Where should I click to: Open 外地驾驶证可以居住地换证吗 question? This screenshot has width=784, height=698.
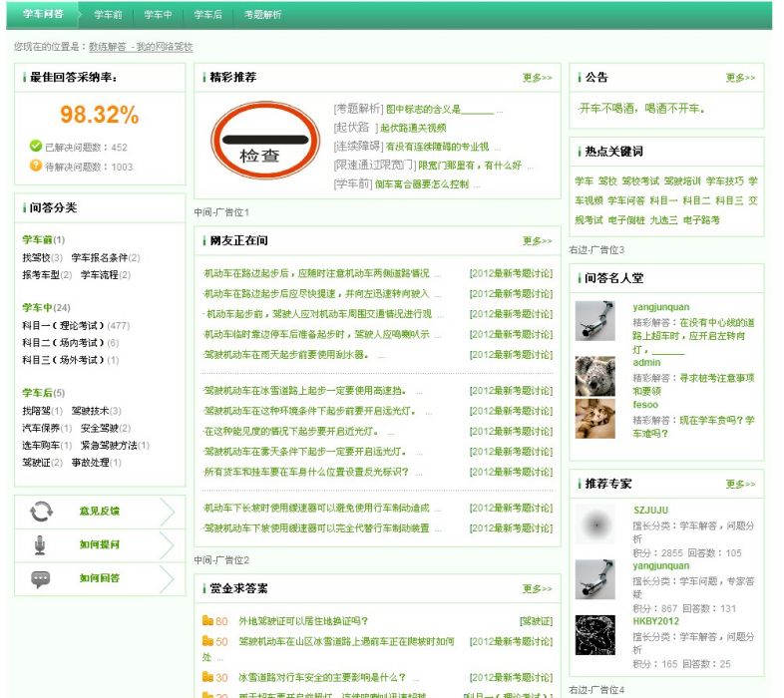pos(303,621)
